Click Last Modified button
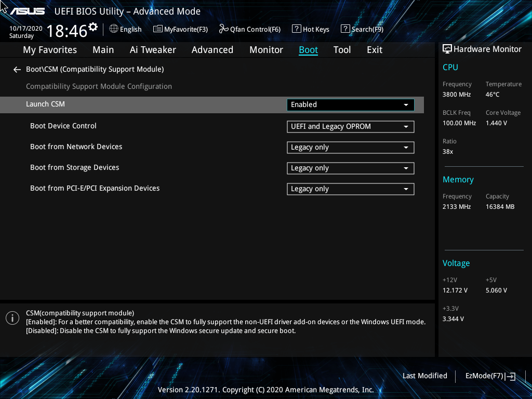Viewport: 532px width, 399px height. (x=425, y=376)
